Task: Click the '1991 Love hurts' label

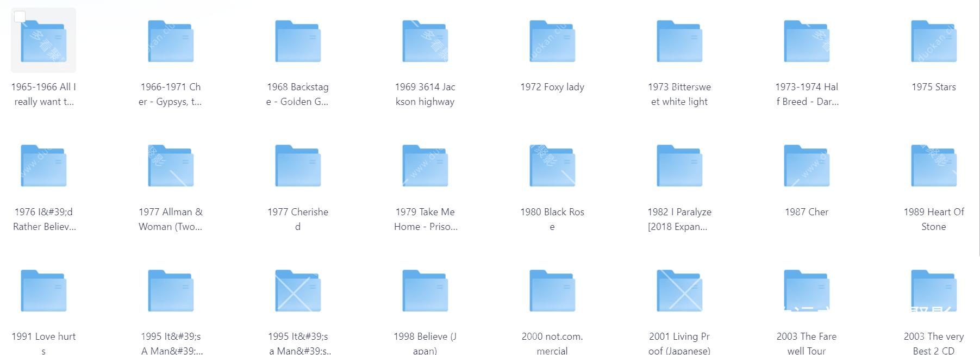Action: point(43,343)
